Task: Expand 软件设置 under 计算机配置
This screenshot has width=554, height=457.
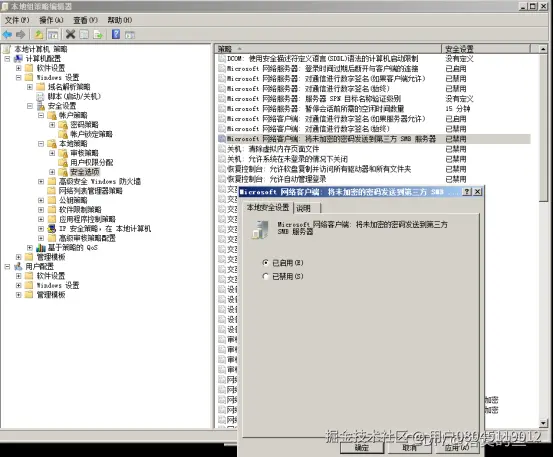Action: pos(19,68)
